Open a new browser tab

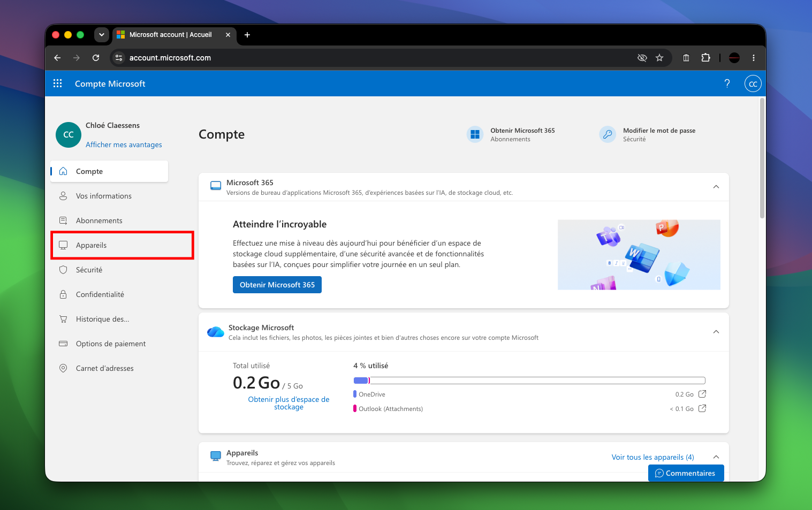(x=247, y=35)
